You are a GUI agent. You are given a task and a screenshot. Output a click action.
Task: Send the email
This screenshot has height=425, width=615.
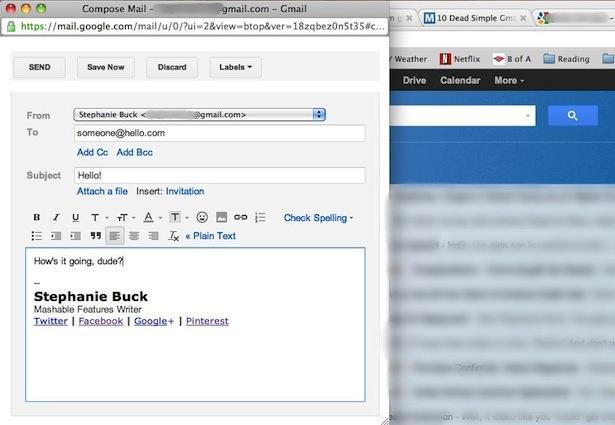40,67
